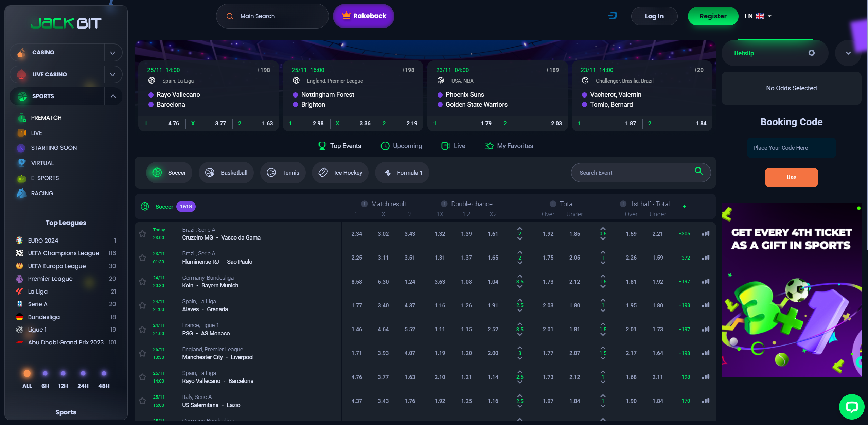The width and height of the screenshot is (868, 425).
Task: Click the Log In button
Action: pos(654,16)
